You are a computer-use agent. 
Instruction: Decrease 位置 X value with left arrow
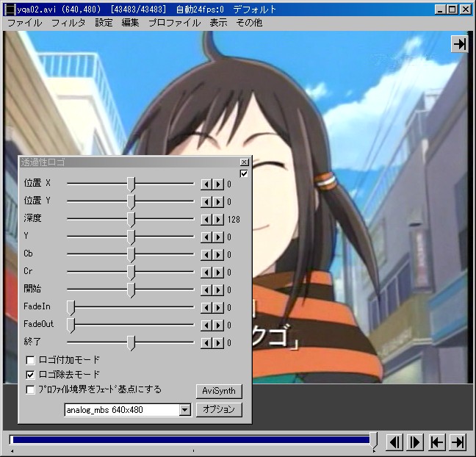click(206, 184)
